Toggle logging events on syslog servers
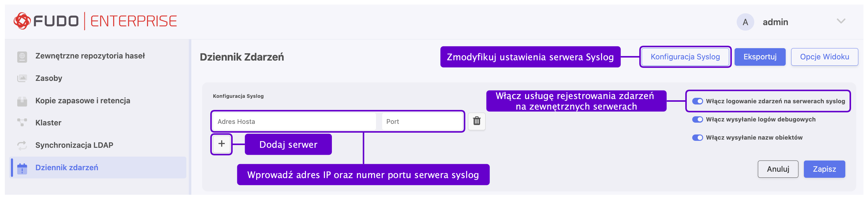The width and height of the screenshot is (868, 202). pos(697,101)
